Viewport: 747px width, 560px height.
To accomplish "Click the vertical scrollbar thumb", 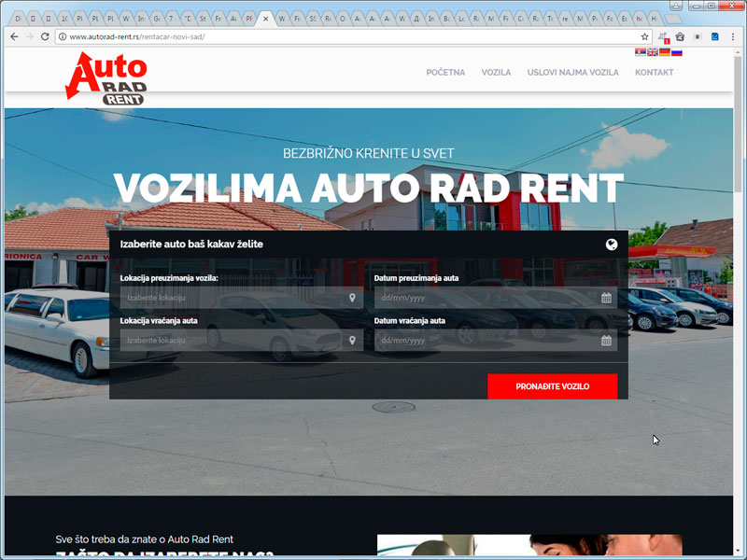I will click(739, 124).
